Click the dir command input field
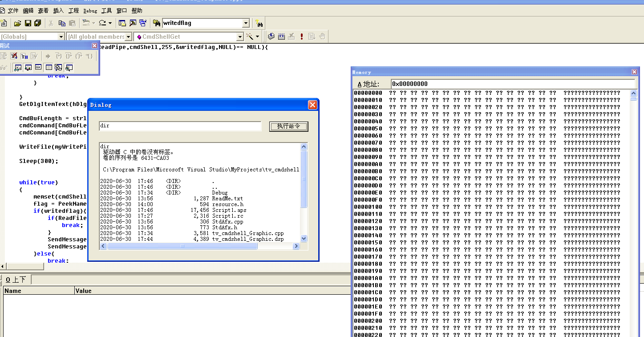 [x=180, y=126]
